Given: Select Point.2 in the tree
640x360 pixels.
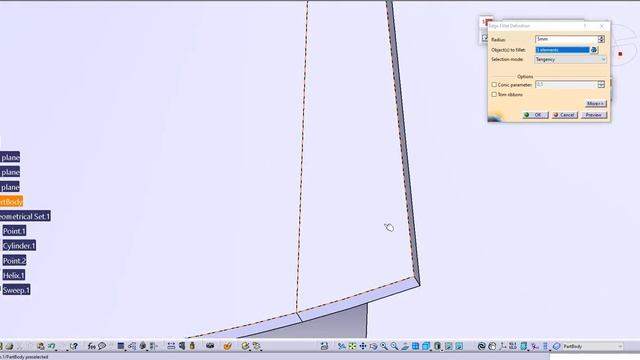Looking at the screenshot, I should coord(14,260).
